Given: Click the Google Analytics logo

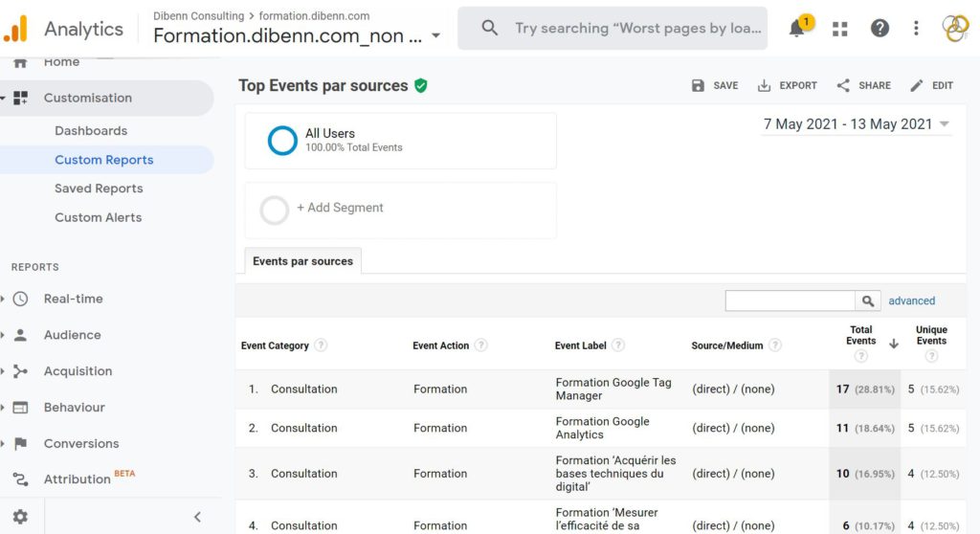Looking at the screenshot, I should 15,28.
